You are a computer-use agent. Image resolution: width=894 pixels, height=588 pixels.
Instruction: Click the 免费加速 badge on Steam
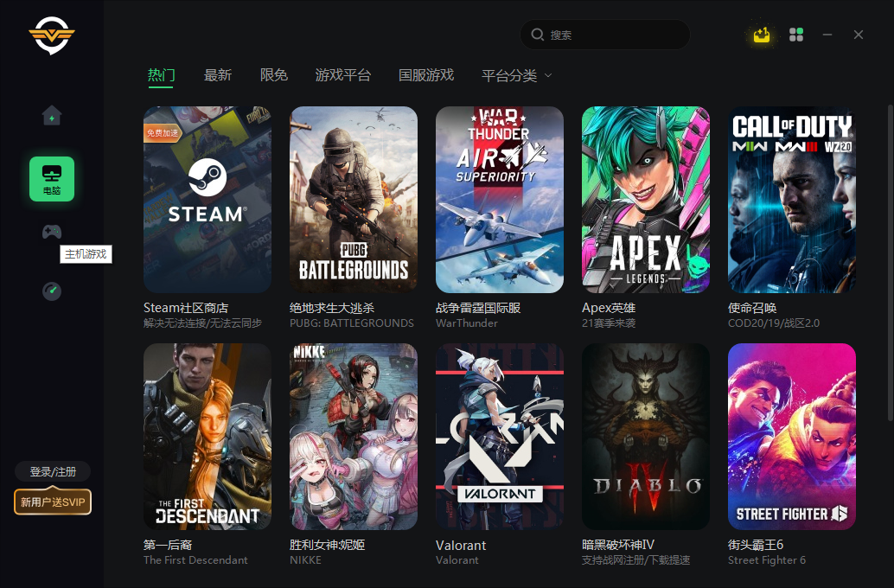[162, 133]
